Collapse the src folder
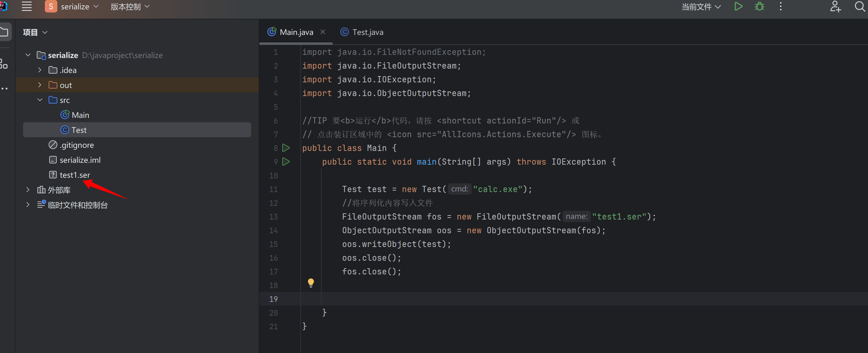This screenshot has width=868, height=353. coord(40,100)
